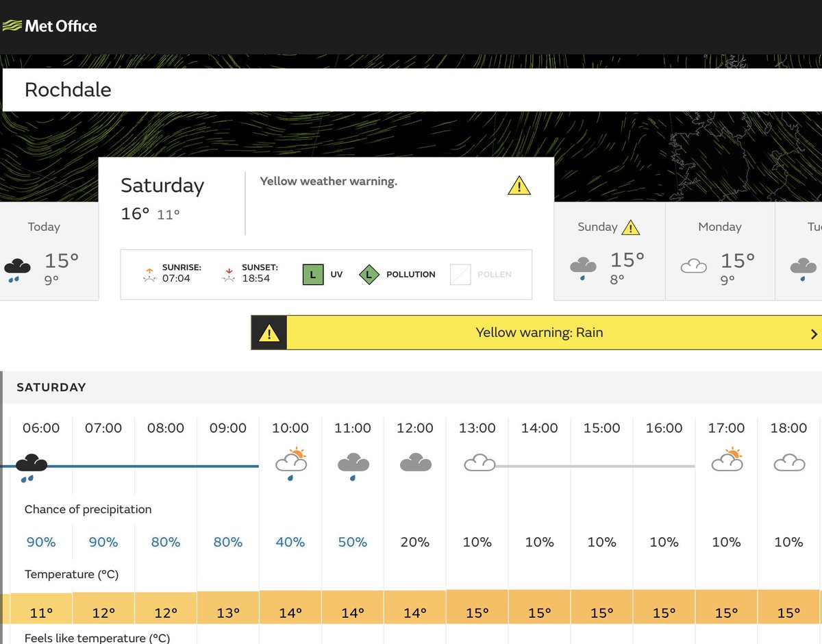
Task: Click the black warning icon on Rain banner
Action: [x=269, y=333]
